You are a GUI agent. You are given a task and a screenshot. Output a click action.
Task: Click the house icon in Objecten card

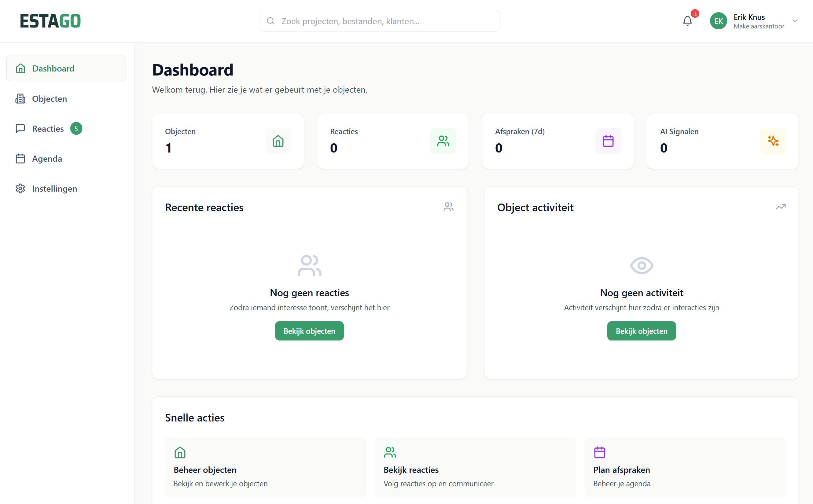pyautogui.click(x=278, y=141)
